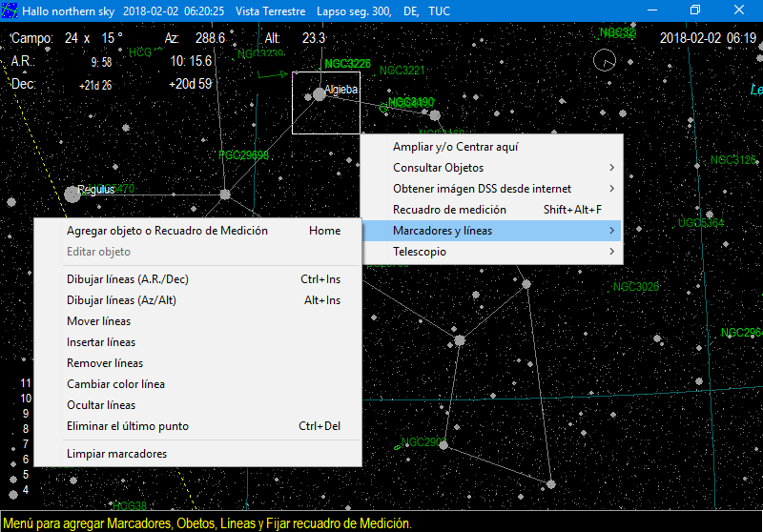
Task: Choose Dibujar líneas (A.R./Dec)
Action: click(127, 279)
